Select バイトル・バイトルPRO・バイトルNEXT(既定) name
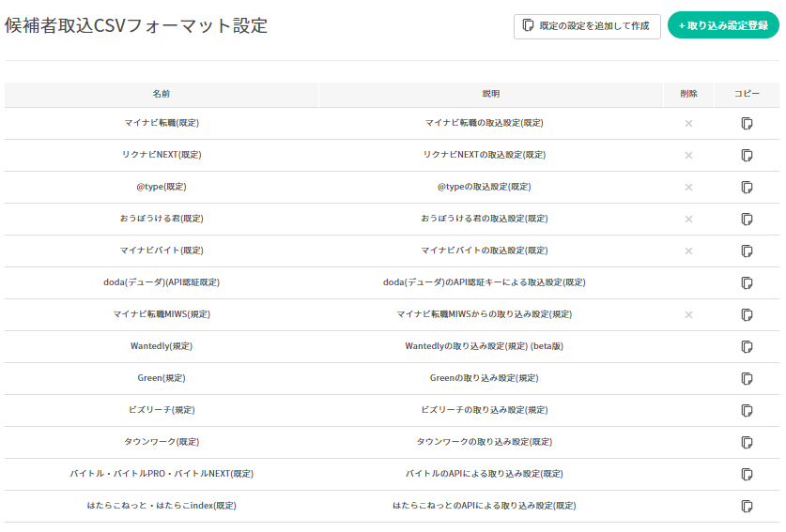Viewport: 786px width, 532px height. 162,474
